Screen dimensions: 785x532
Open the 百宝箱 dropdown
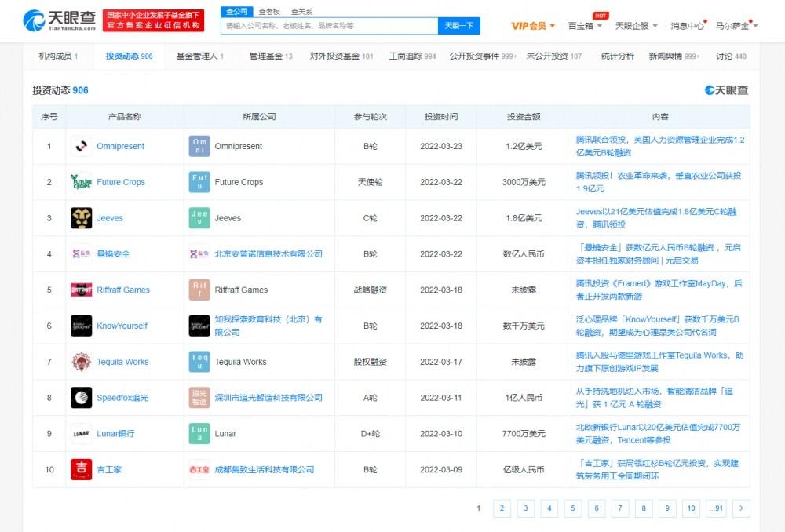586,26
